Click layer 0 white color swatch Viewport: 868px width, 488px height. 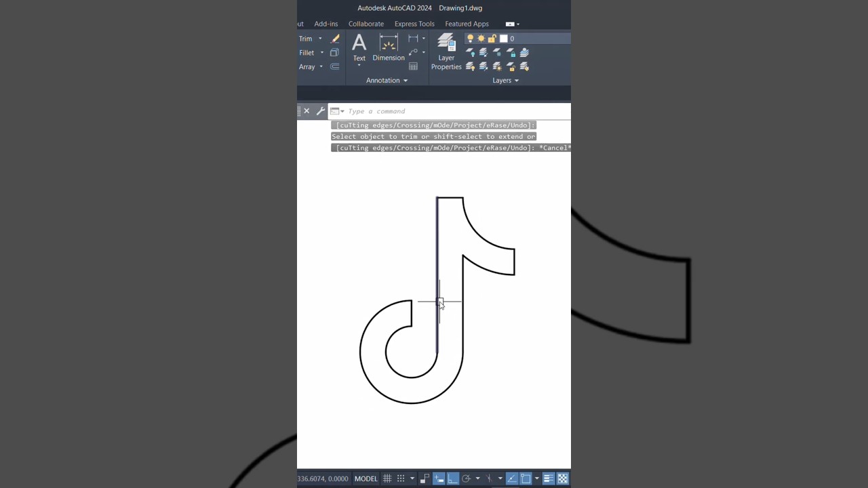point(503,38)
